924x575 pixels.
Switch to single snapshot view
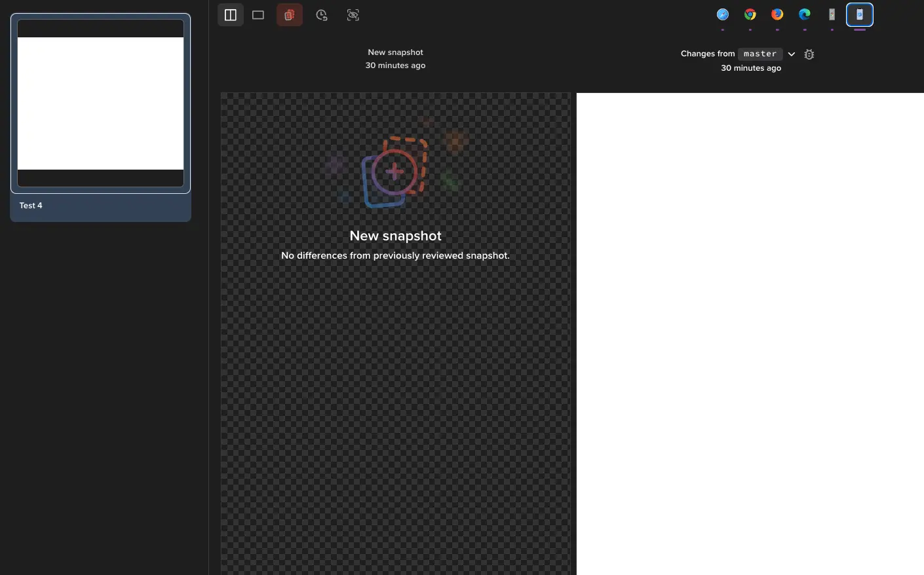(258, 15)
